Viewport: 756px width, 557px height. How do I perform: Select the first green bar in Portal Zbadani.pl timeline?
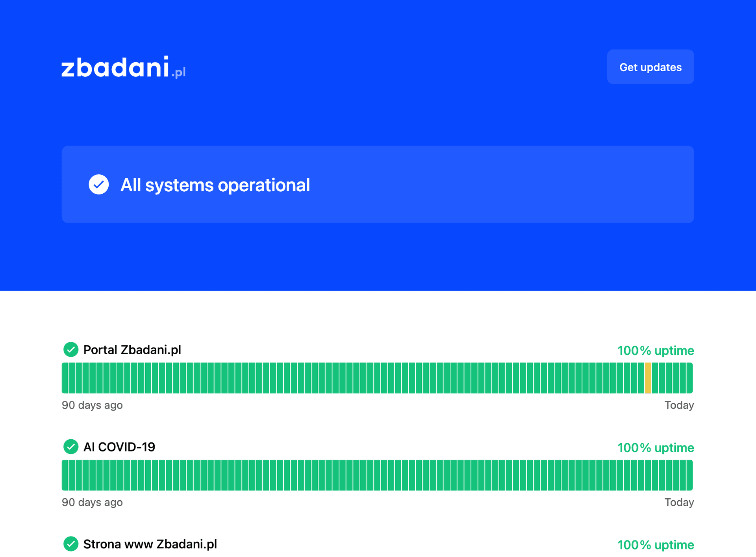click(x=65, y=378)
